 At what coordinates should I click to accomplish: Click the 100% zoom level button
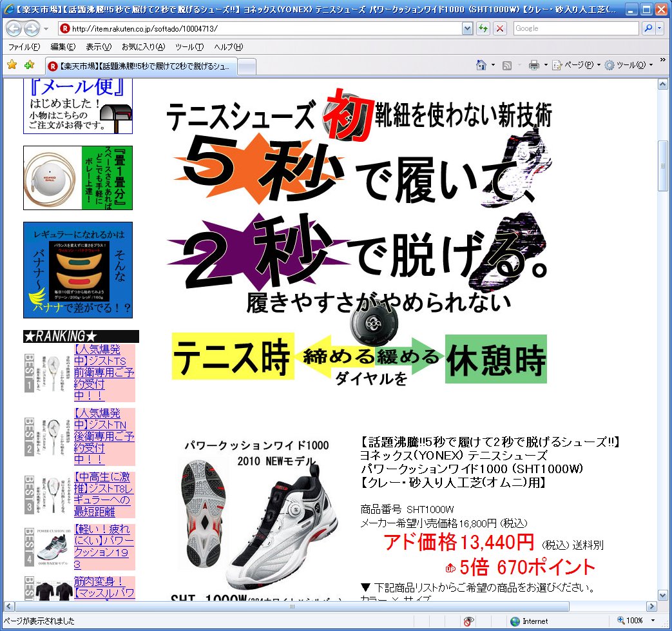(630, 620)
